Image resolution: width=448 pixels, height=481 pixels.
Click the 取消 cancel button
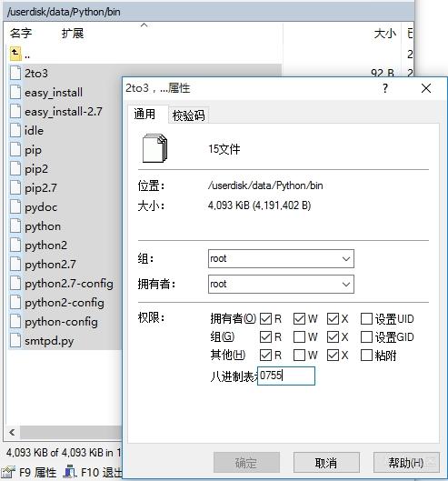coord(326,462)
